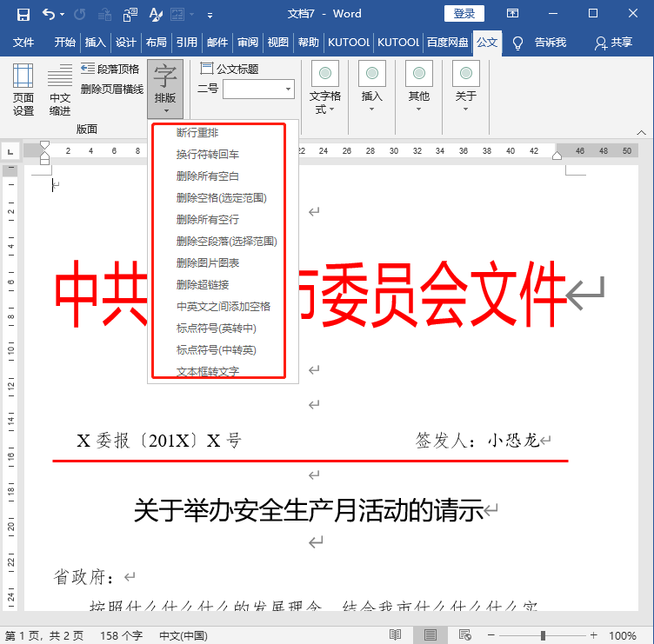Switch to the 开始 tab

[64, 42]
